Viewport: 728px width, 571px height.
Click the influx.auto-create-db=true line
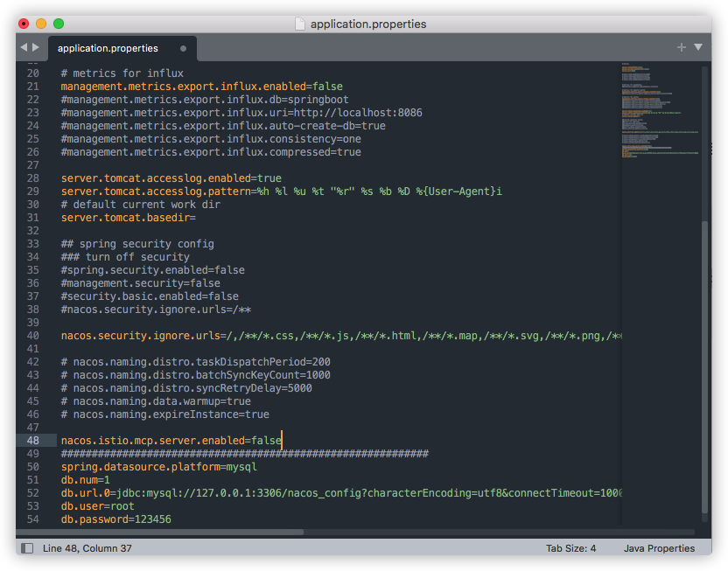[223, 126]
